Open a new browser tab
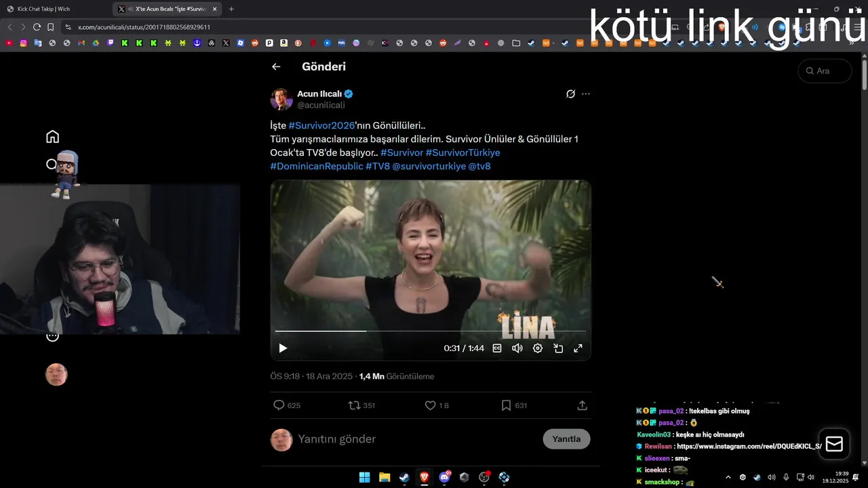The image size is (868, 488). pos(231,9)
